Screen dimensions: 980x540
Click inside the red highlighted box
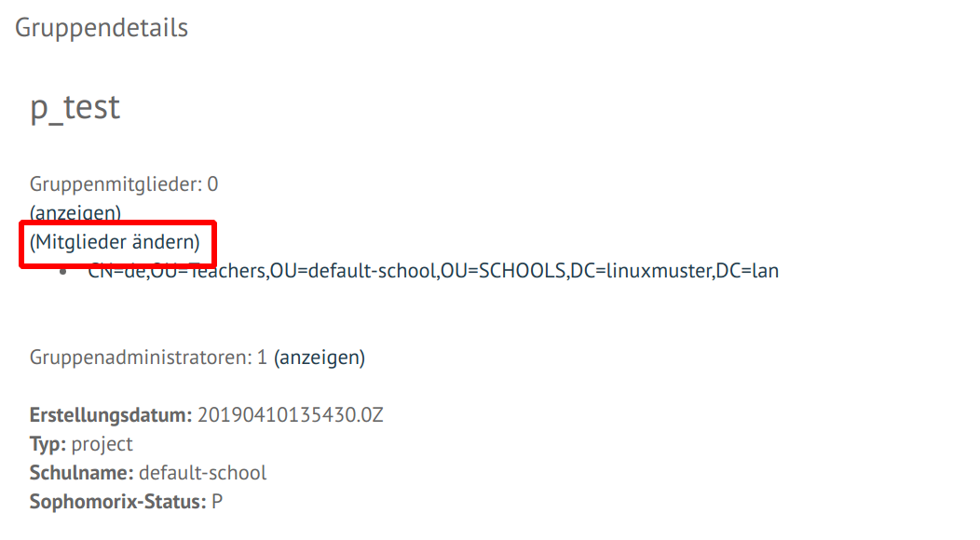point(115,243)
